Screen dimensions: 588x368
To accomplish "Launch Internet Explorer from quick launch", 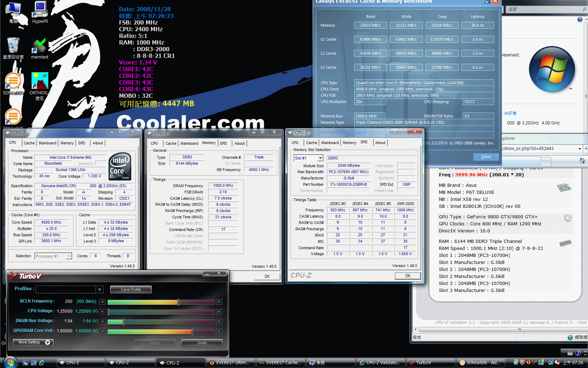I will [42, 363].
